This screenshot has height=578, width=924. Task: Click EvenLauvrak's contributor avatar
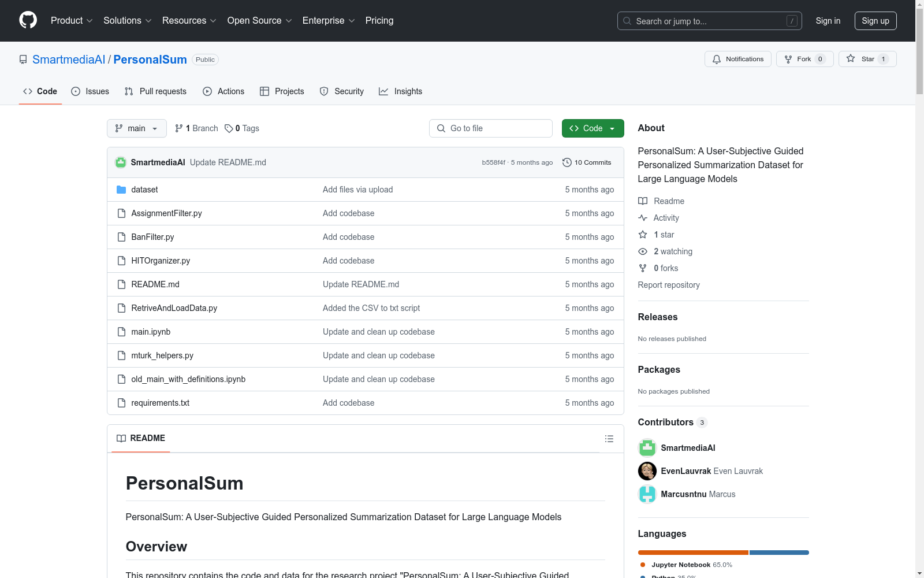click(647, 471)
